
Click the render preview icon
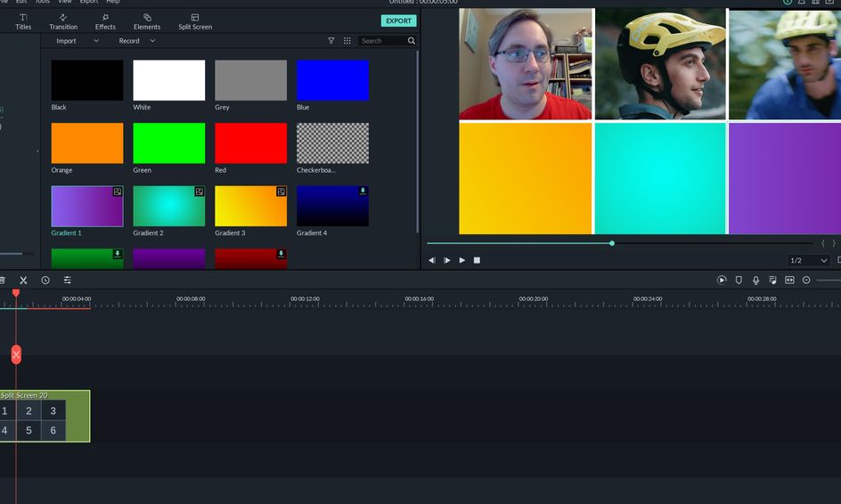pos(722,280)
